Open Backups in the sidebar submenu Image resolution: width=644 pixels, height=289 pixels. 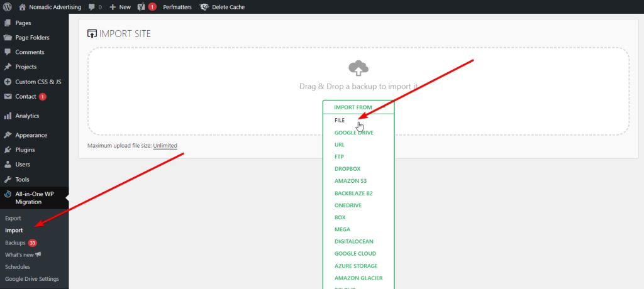(x=15, y=243)
